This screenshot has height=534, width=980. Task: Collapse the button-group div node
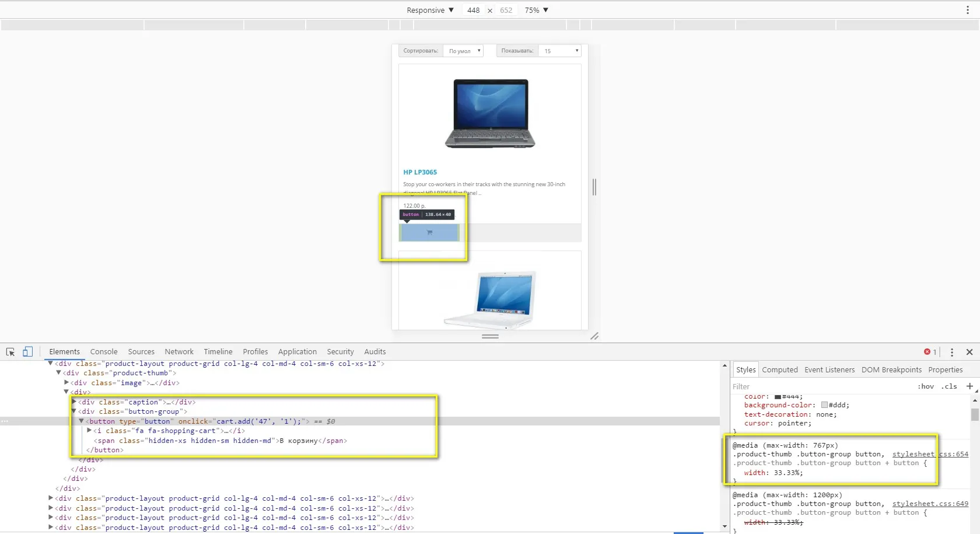[x=74, y=411]
